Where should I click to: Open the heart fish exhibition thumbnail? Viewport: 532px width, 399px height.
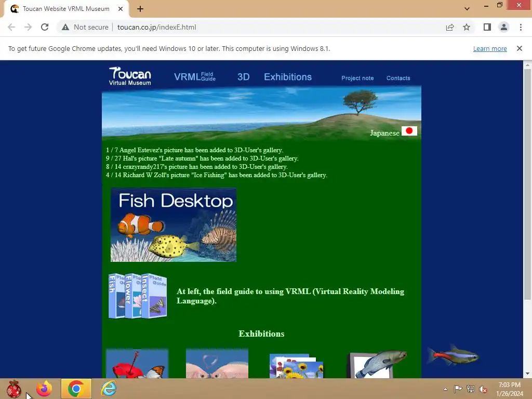pos(217,363)
